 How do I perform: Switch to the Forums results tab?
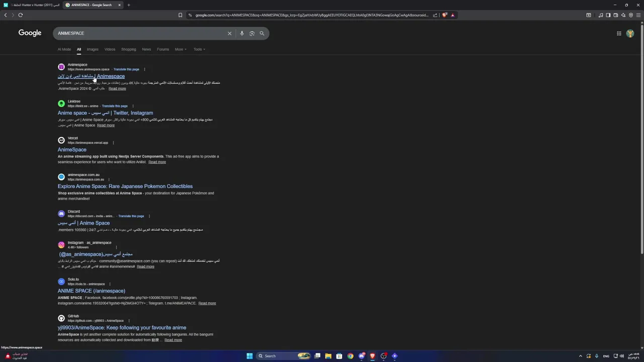click(163, 49)
